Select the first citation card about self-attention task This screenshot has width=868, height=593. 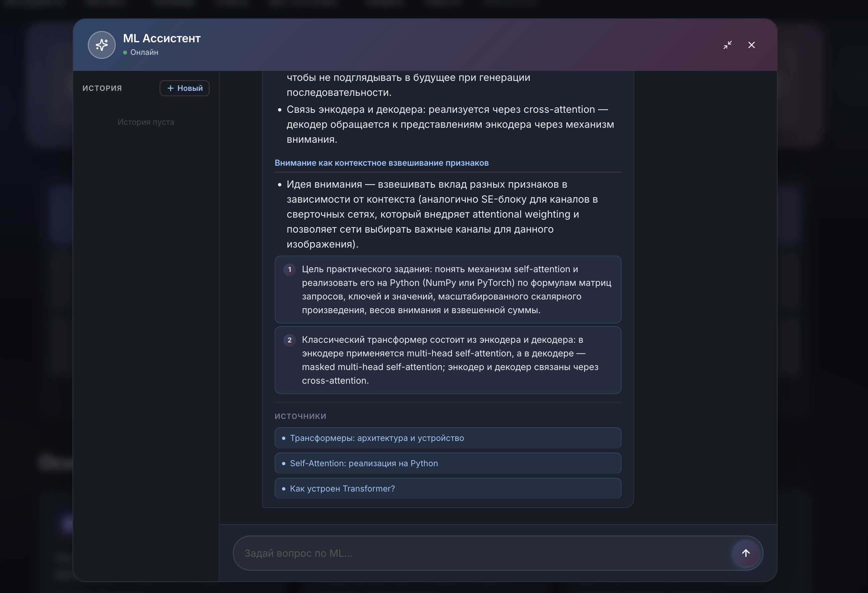pyautogui.click(x=448, y=290)
